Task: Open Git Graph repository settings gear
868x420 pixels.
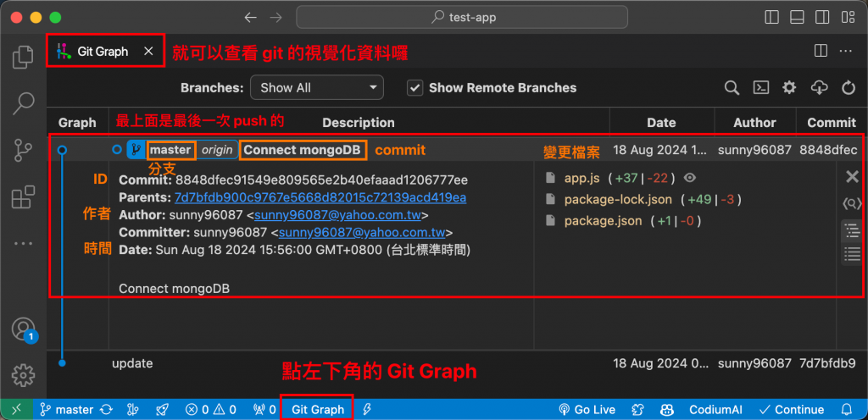Action: (789, 87)
